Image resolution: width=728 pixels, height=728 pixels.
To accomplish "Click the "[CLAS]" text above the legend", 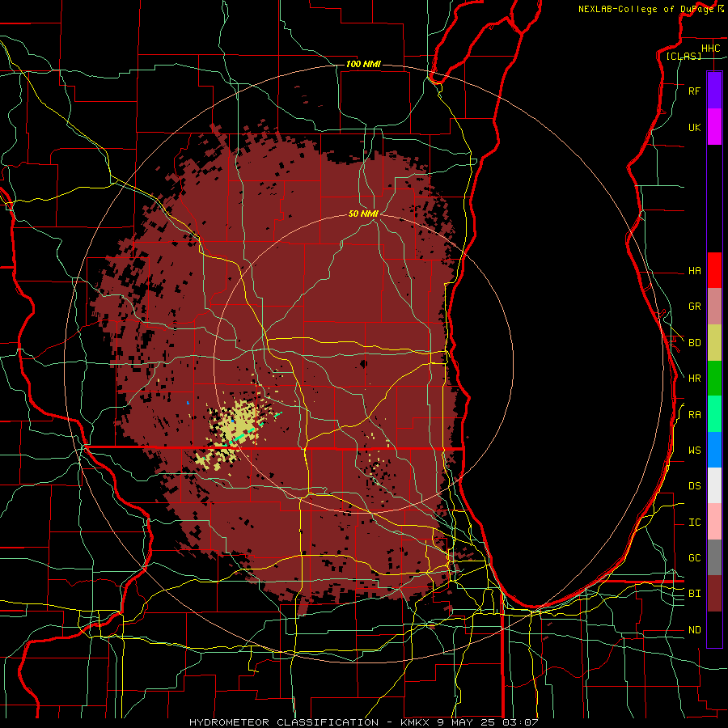I will point(684,56).
